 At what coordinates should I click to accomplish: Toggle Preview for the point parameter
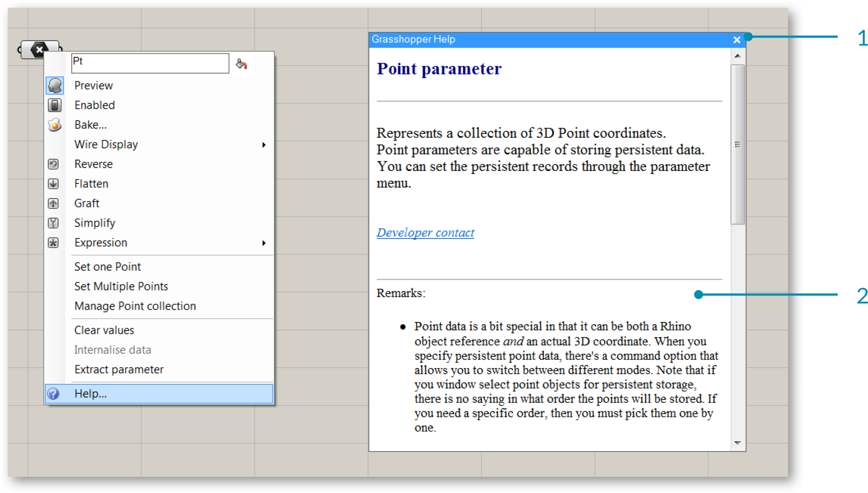click(x=94, y=85)
